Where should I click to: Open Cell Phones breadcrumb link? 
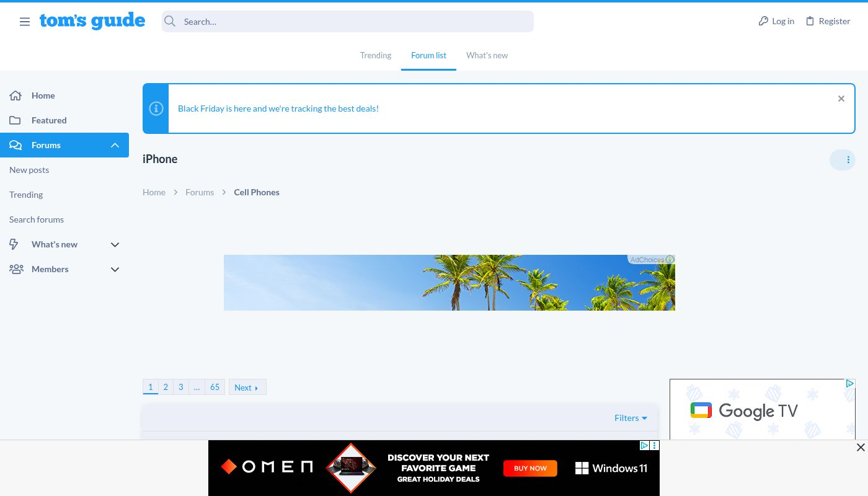257,192
